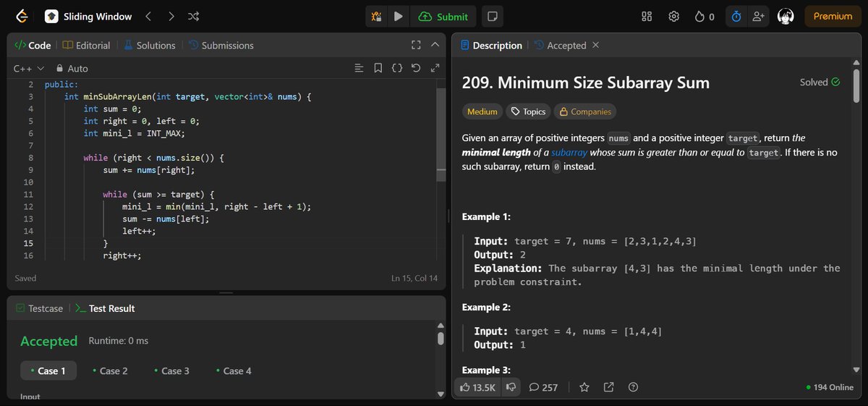This screenshot has width=868, height=406.
Task: Switch to the Editorial tab
Action: tap(86, 45)
